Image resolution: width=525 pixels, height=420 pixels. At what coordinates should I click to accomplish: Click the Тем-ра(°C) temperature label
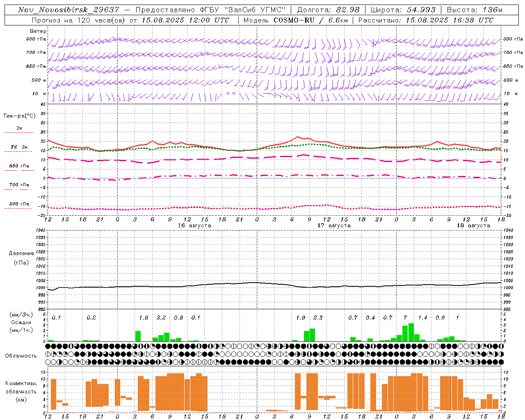(x=19, y=116)
